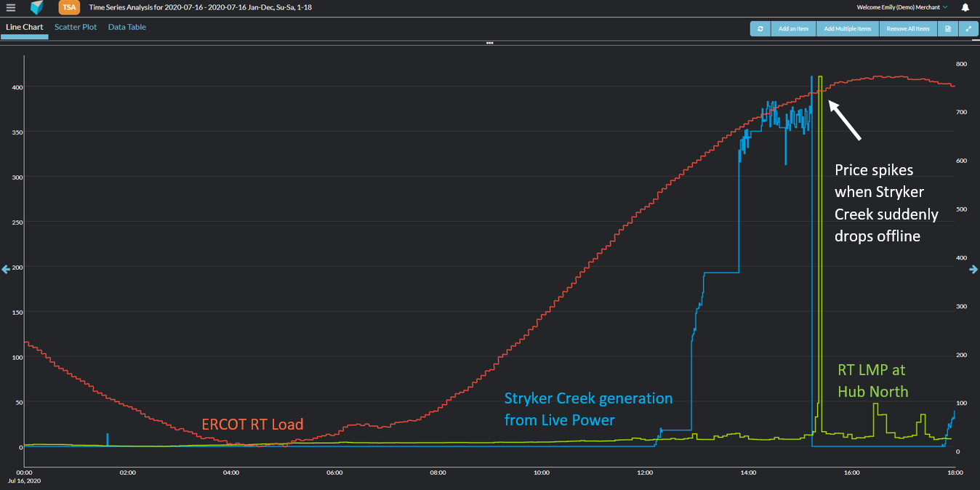Click the blue app logo icon

point(37,7)
